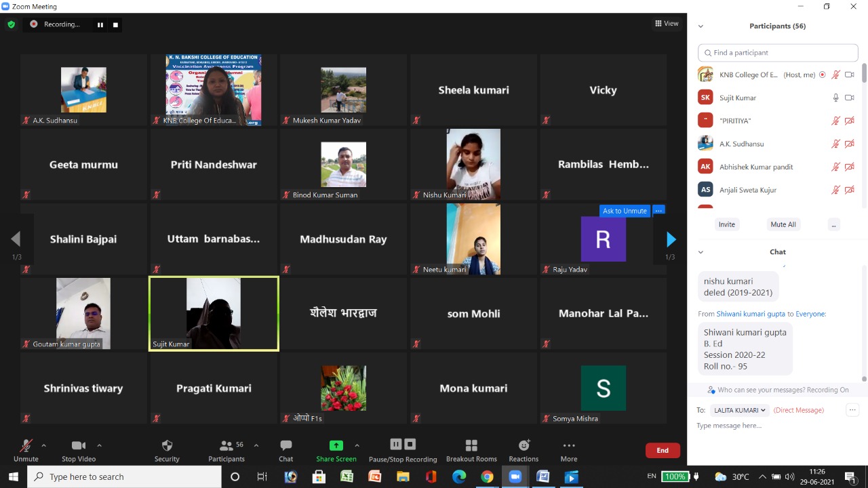Open participants panel more options button

click(833, 224)
